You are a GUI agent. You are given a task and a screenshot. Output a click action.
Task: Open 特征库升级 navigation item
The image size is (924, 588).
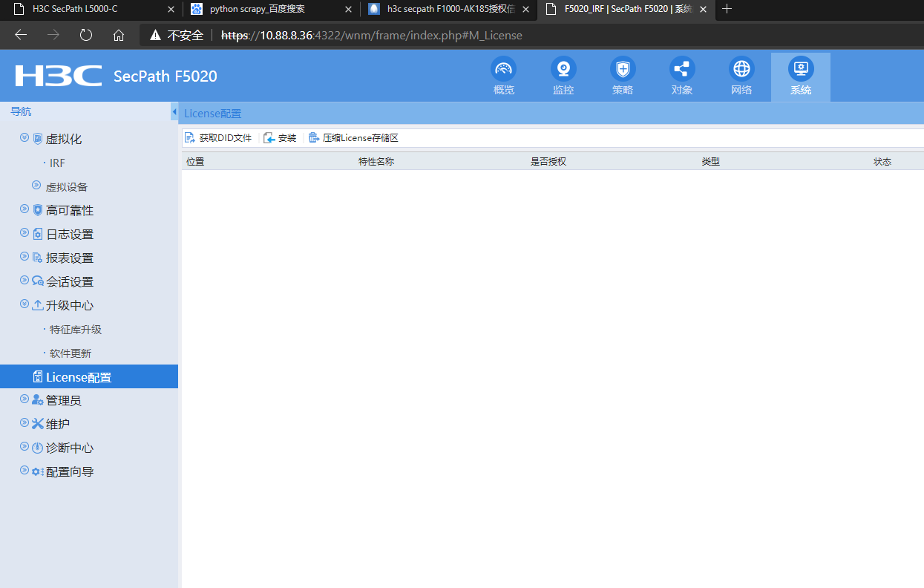pyautogui.click(x=76, y=330)
